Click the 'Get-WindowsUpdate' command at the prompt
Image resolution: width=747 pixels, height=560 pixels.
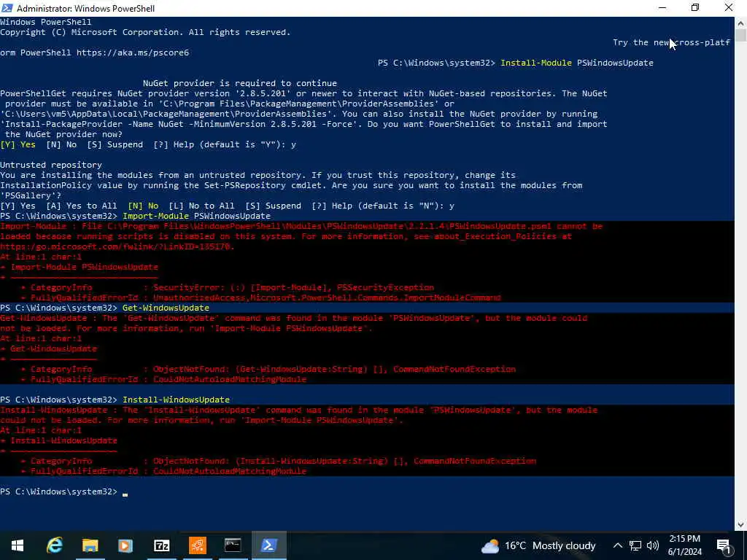coord(166,308)
